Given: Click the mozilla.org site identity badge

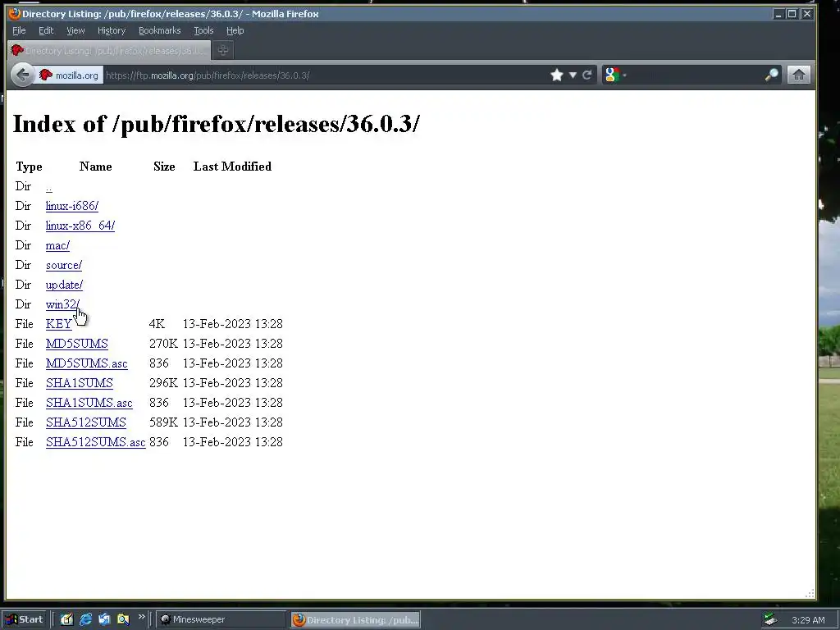Looking at the screenshot, I should 70,75.
